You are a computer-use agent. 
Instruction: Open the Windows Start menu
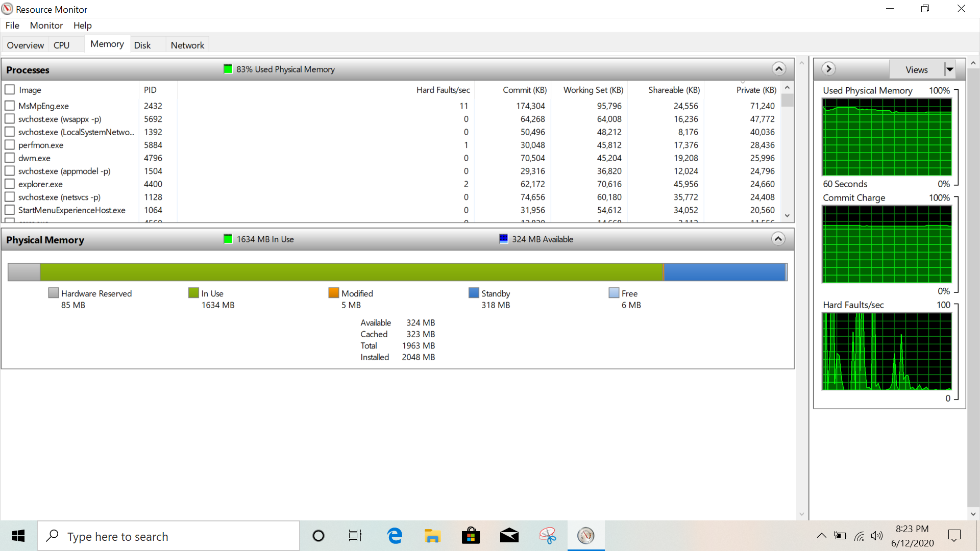pos(18,536)
